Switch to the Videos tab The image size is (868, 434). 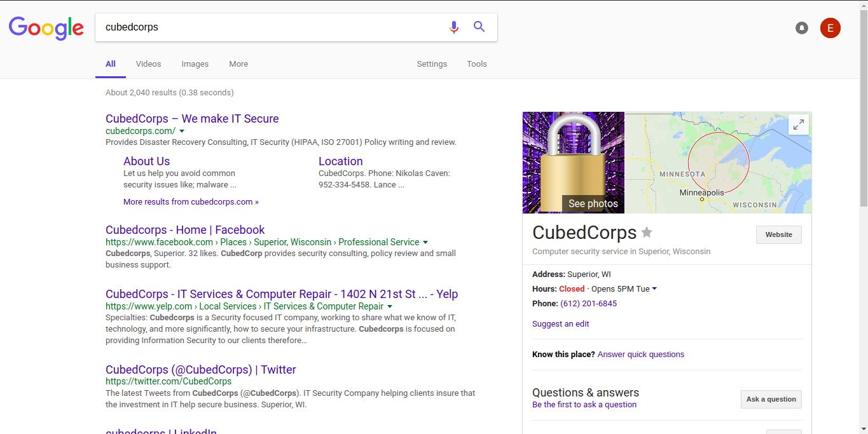(x=149, y=64)
